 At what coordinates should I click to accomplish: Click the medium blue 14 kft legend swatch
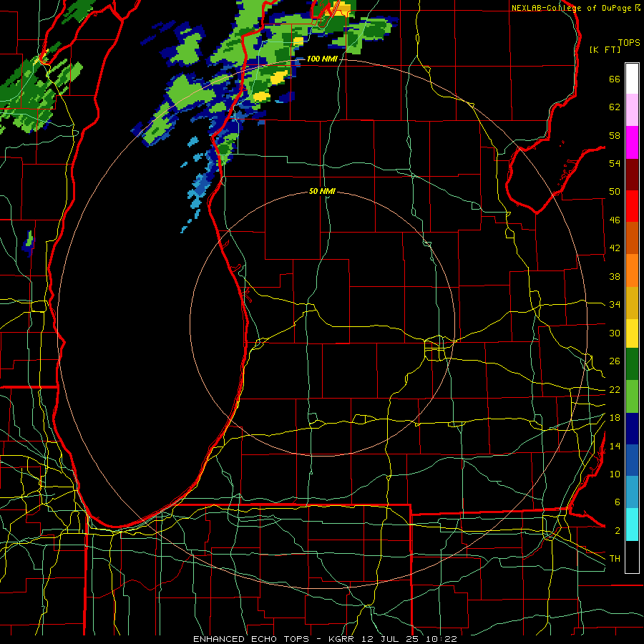point(632,460)
